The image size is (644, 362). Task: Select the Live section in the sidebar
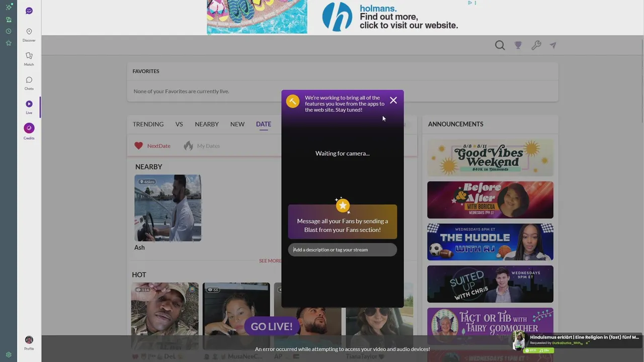pyautogui.click(x=29, y=107)
